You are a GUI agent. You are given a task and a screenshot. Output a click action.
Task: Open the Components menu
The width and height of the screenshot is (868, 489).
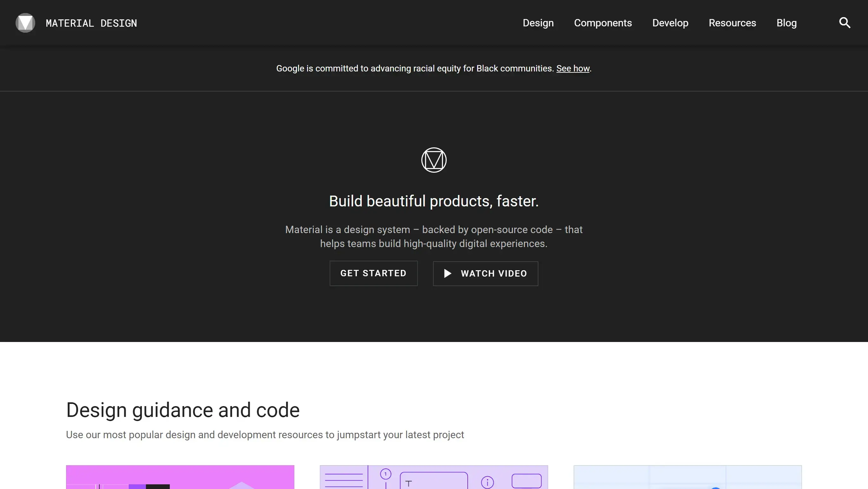(602, 23)
